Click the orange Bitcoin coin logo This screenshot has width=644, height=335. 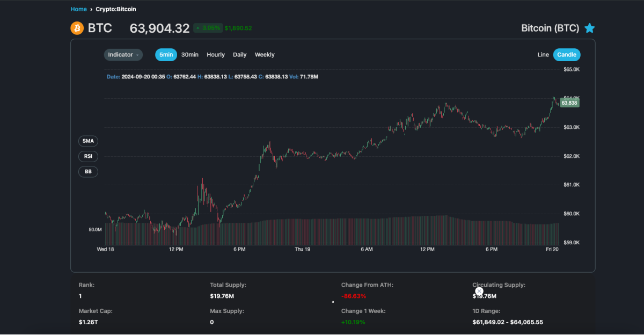[x=77, y=28]
